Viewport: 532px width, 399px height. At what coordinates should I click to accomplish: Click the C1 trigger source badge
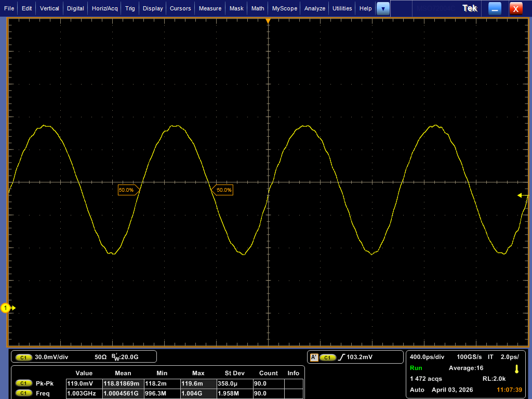pyautogui.click(x=327, y=357)
